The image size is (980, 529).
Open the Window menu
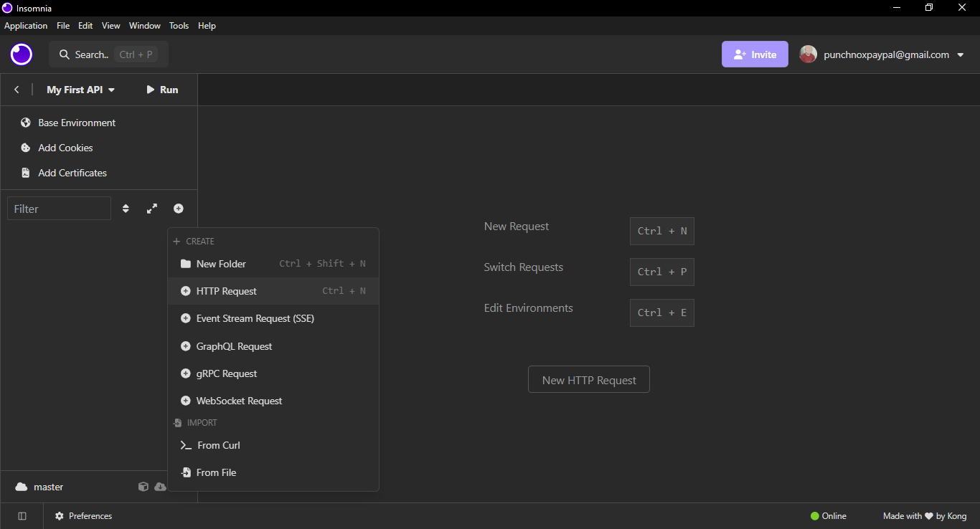tap(145, 26)
